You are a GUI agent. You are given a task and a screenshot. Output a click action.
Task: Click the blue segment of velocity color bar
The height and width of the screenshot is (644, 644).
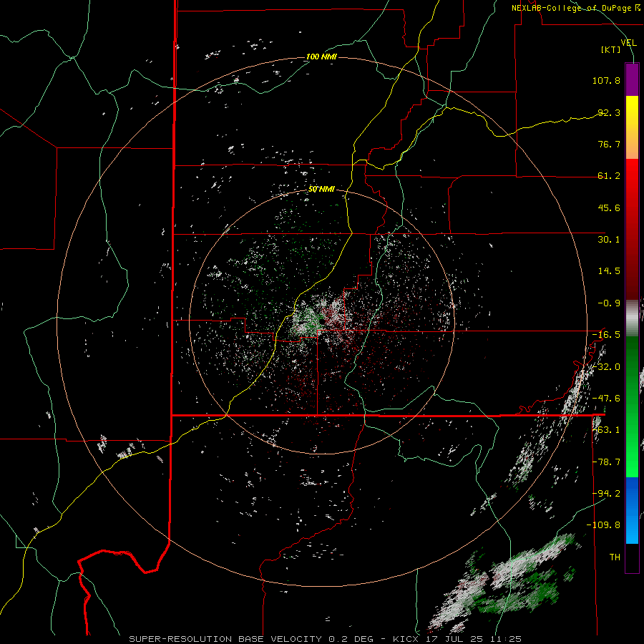tap(632, 510)
